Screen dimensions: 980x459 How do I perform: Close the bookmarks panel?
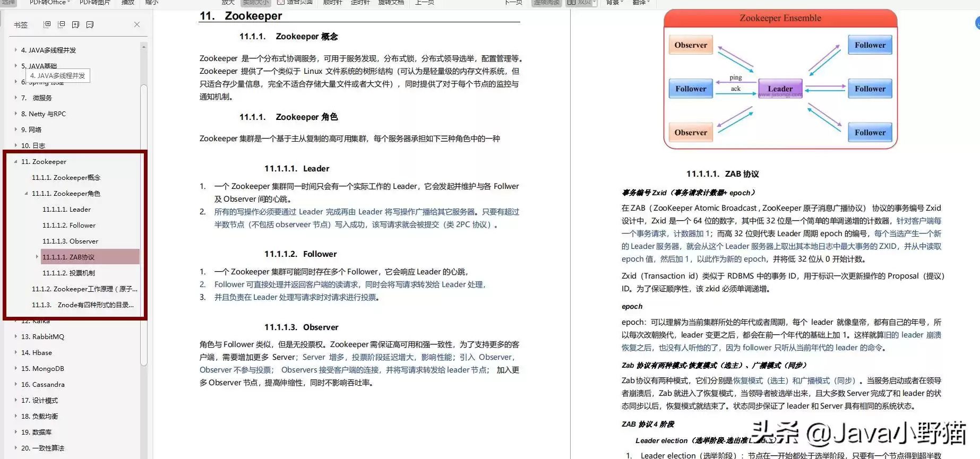[137, 24]
